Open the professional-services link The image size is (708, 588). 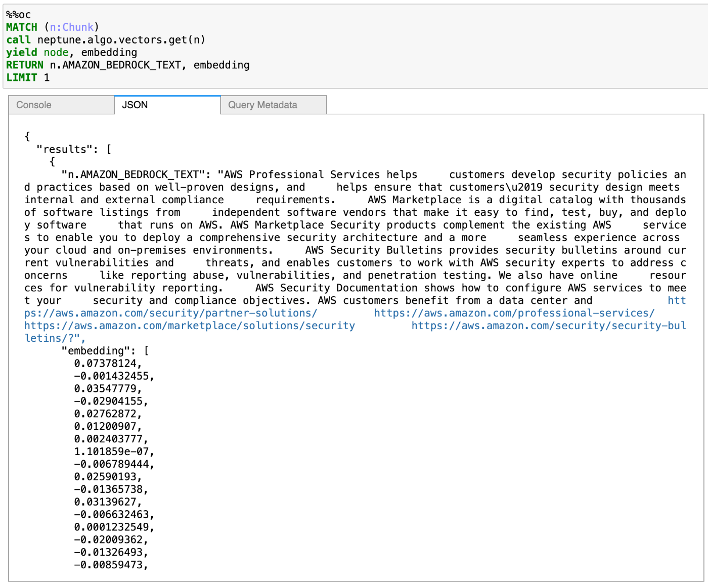pyautogui.click(x=514, y=313)
